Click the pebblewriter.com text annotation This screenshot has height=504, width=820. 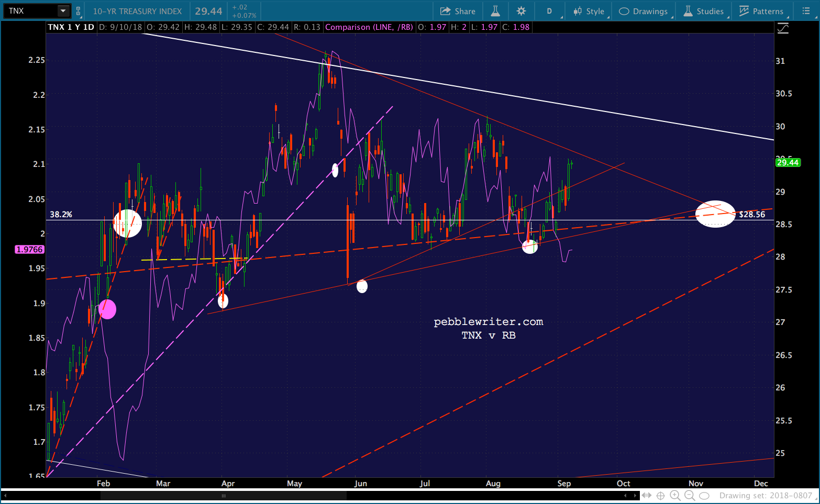[489, 322]
